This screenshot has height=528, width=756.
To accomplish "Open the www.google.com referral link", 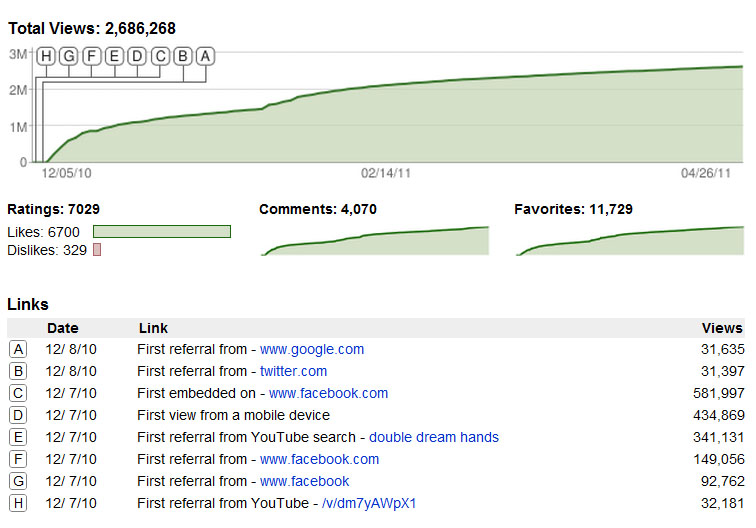I will click(312, 349).
